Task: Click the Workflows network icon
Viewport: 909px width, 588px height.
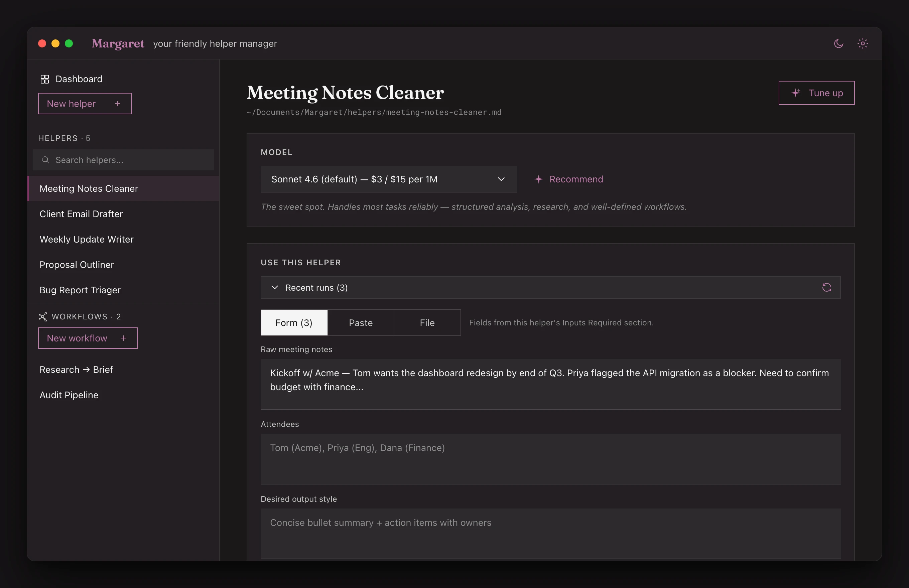Action: [43, 316]
